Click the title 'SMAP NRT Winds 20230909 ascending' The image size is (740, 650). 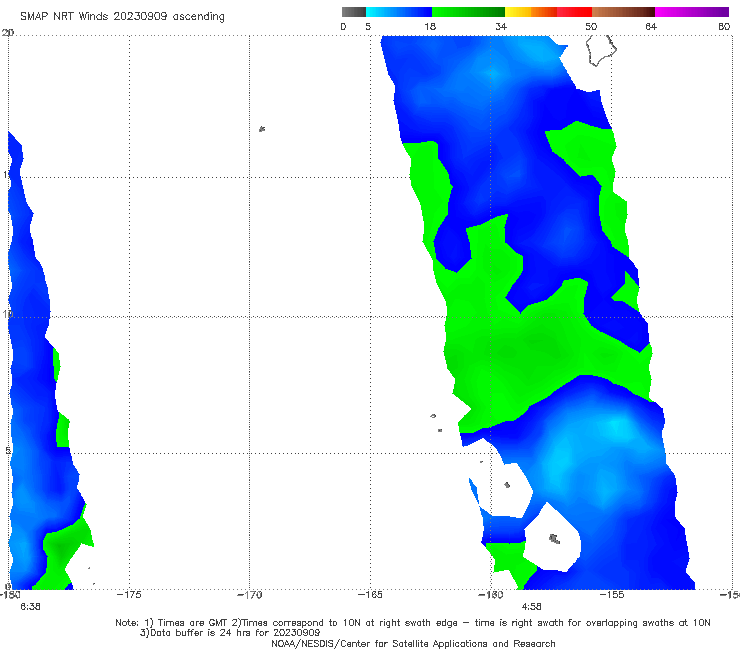click(122, 16)
